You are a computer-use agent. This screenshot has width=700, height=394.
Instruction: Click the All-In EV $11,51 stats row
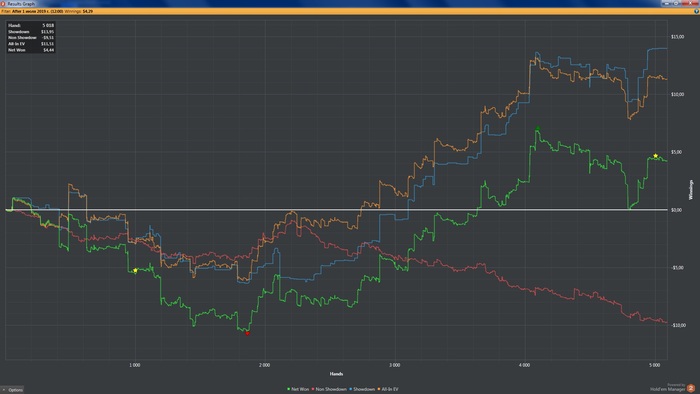[x=31, y=44]
